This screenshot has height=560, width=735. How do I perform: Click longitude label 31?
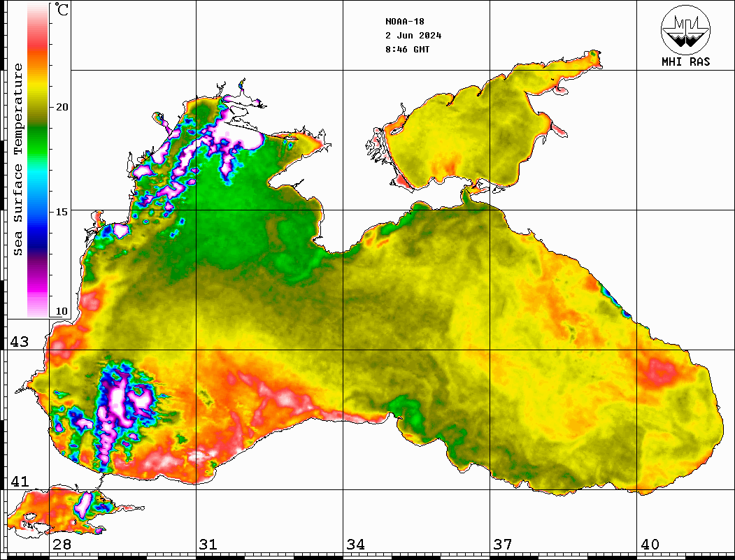(208, 545)
